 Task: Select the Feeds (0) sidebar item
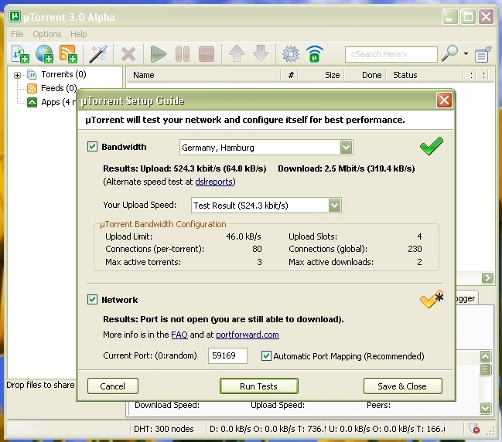click(59, 88)
